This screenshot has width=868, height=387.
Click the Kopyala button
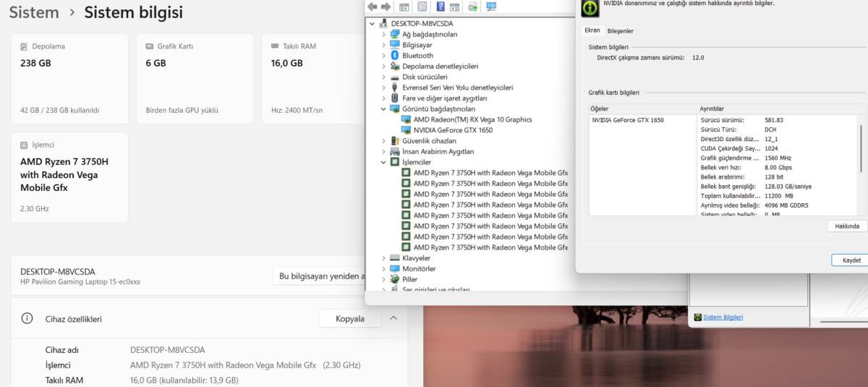(350, 318)
